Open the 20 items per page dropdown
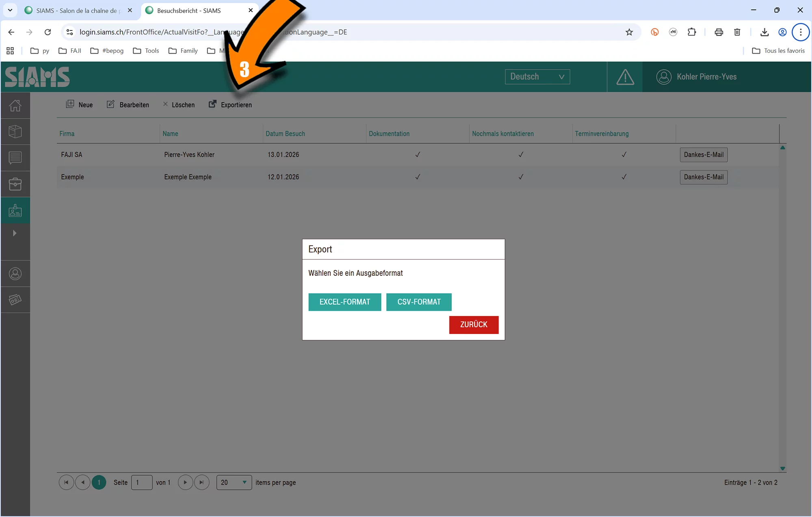This screenshot has width=812, height=517. point(234,482)
